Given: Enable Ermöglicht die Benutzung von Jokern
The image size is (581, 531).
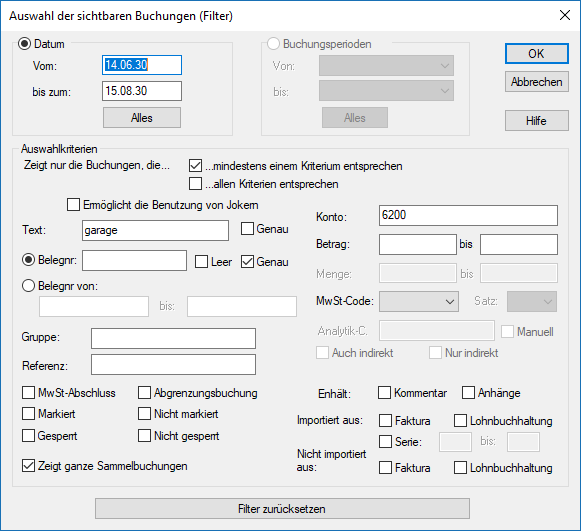Looking at the screenshot, I should 73,205.
